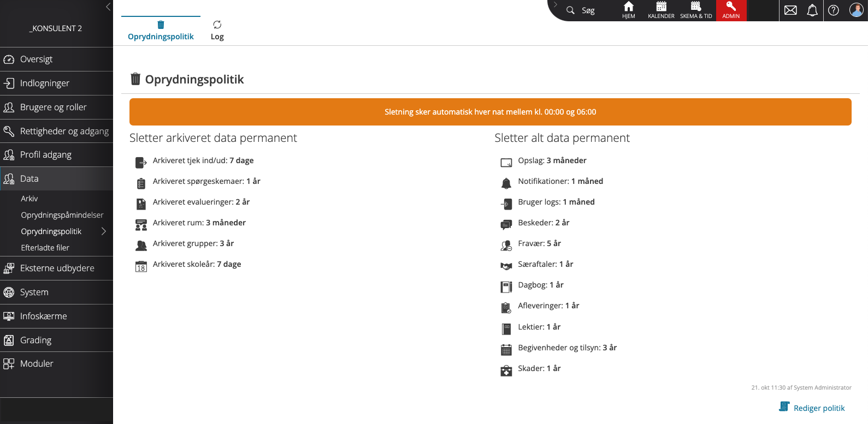The width and height of the screenshot is (868, 424).
Task: Click 'Dagbog: 1 år' text
Action: pyautogui.click(x=541, y=285)
